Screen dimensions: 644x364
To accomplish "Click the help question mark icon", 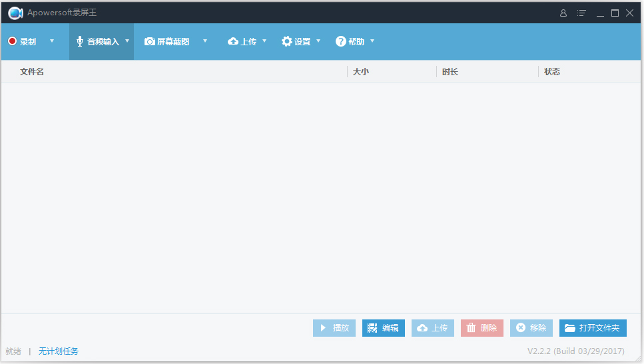I will (341, 41).
